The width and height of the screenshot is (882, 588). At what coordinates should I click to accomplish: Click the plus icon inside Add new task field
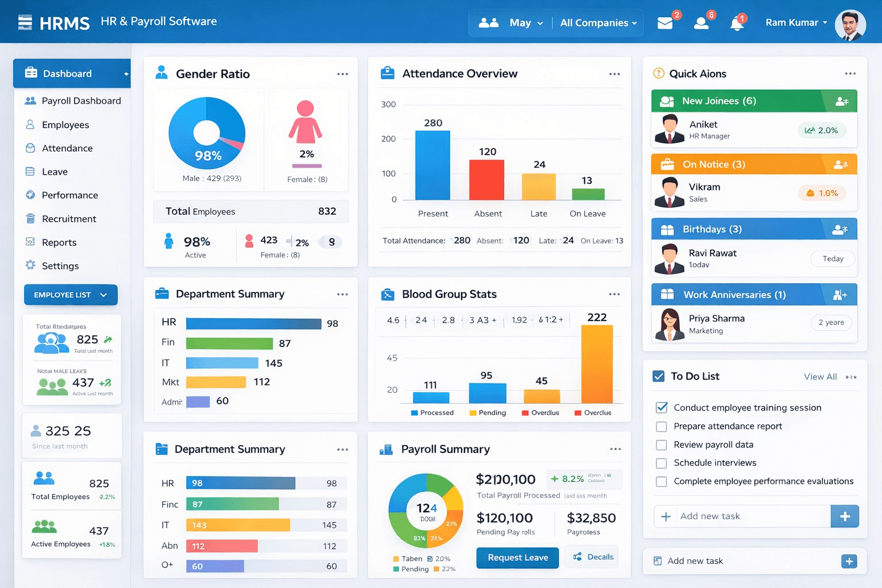[666, 517]
